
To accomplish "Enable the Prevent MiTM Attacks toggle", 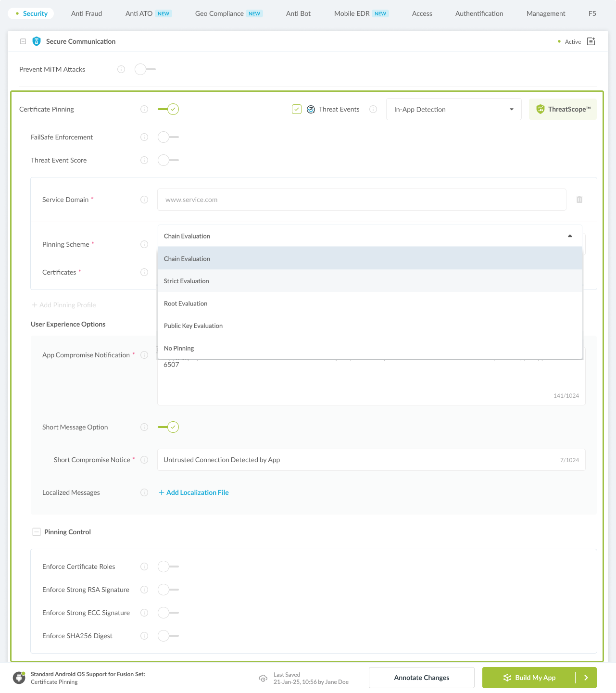I will [x=145, y=69].
